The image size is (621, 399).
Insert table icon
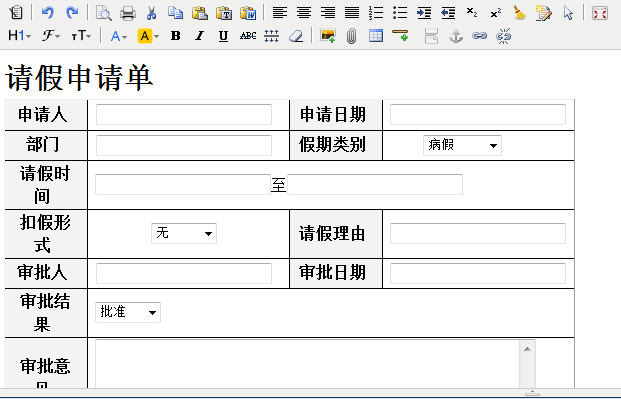click(375, 36)
